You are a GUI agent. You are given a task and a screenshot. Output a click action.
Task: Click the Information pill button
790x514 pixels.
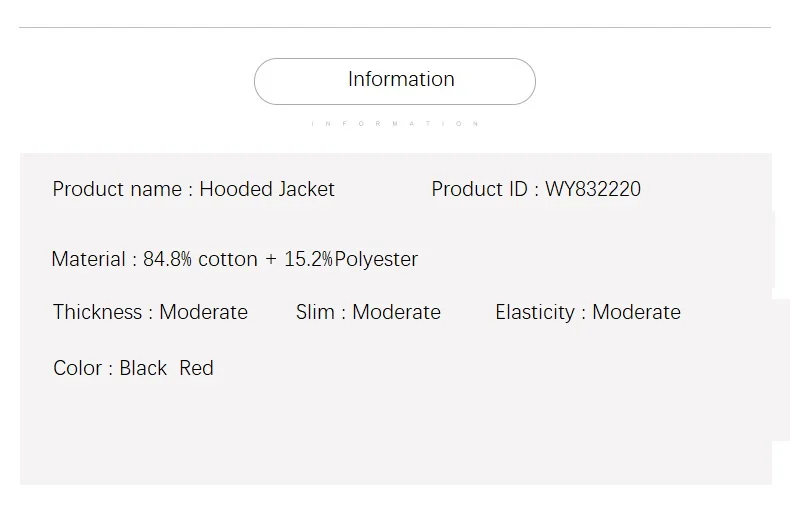(x=394, y=81)
